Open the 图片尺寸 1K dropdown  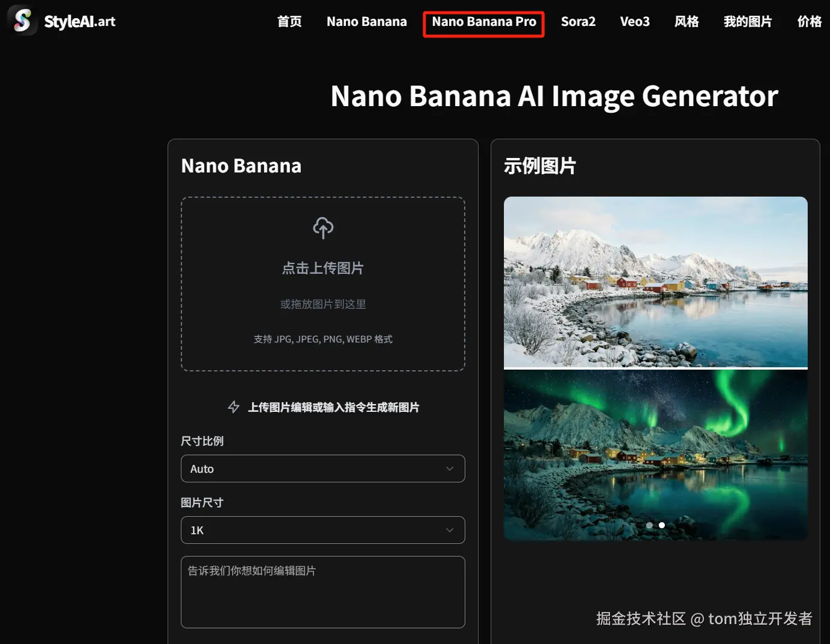pyautogui.click(x=323, y=530)
